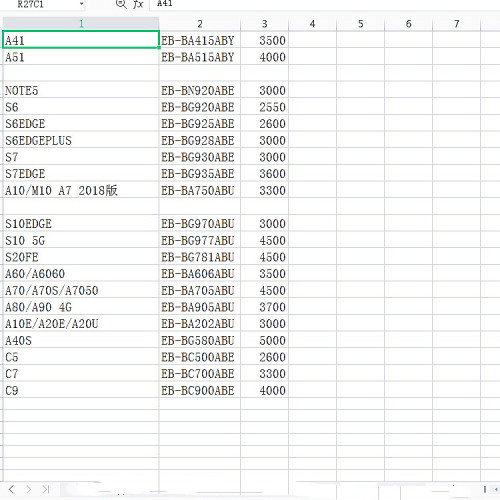This screenshot has height=500, width=500.
Task: Click the zoom magnifier icon by formula bar
Action: tap(121, 4)
